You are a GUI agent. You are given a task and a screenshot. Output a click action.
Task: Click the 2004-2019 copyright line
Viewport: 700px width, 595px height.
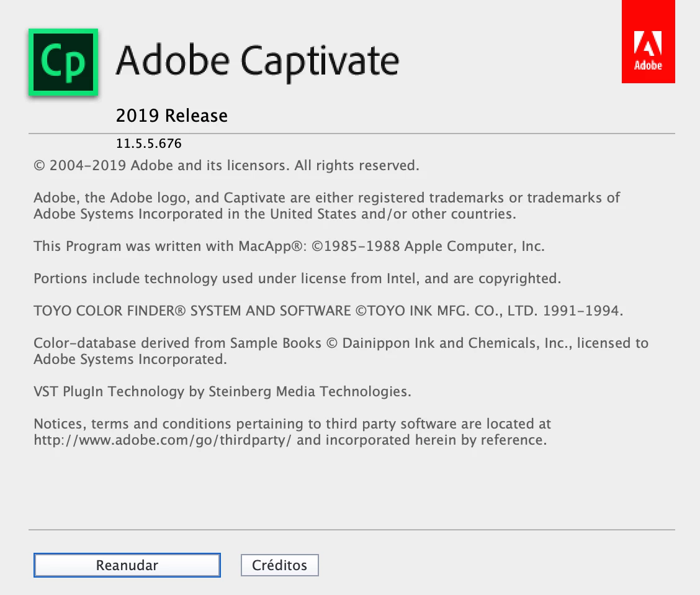click(x=227, y=165)
